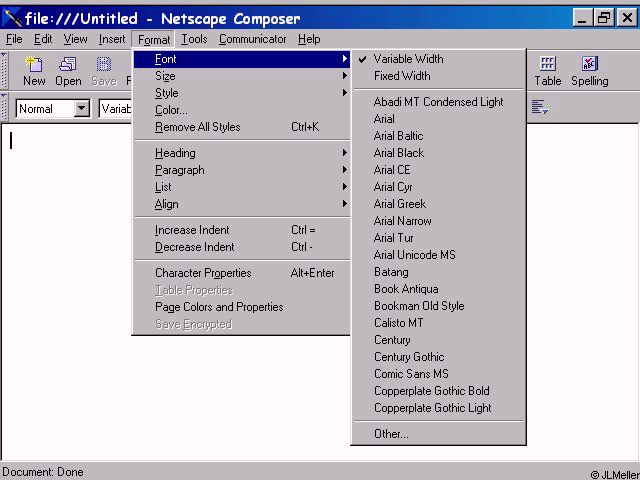Image resolution: width=640 pixels, height=480 pixels.
Task: Choose Increase Indent menu item
Action: click(x=242, y=230)
